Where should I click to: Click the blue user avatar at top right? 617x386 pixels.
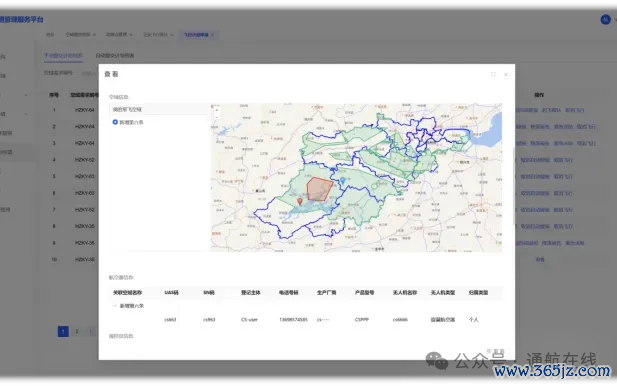606,19
